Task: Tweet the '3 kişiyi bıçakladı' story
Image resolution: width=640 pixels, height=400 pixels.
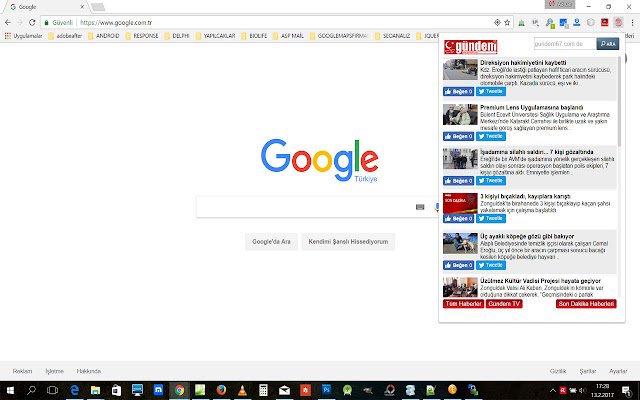Action: 491,218
